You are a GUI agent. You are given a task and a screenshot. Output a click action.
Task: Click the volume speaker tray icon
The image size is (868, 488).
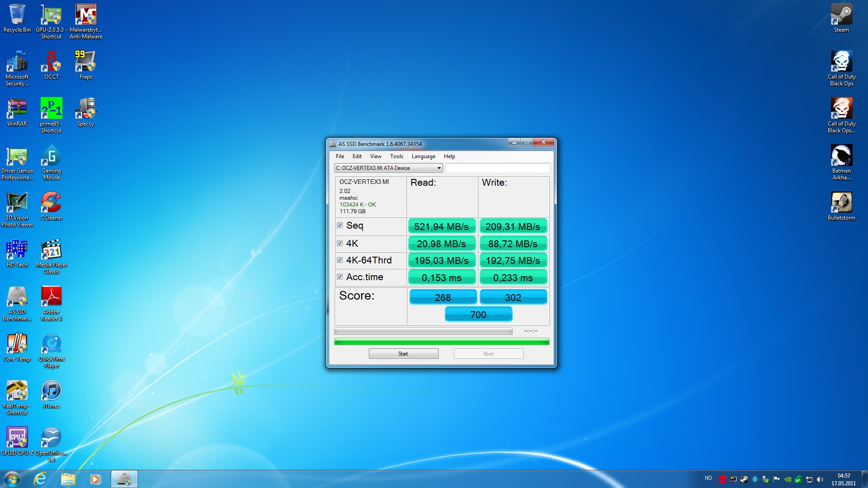(820, 479)
